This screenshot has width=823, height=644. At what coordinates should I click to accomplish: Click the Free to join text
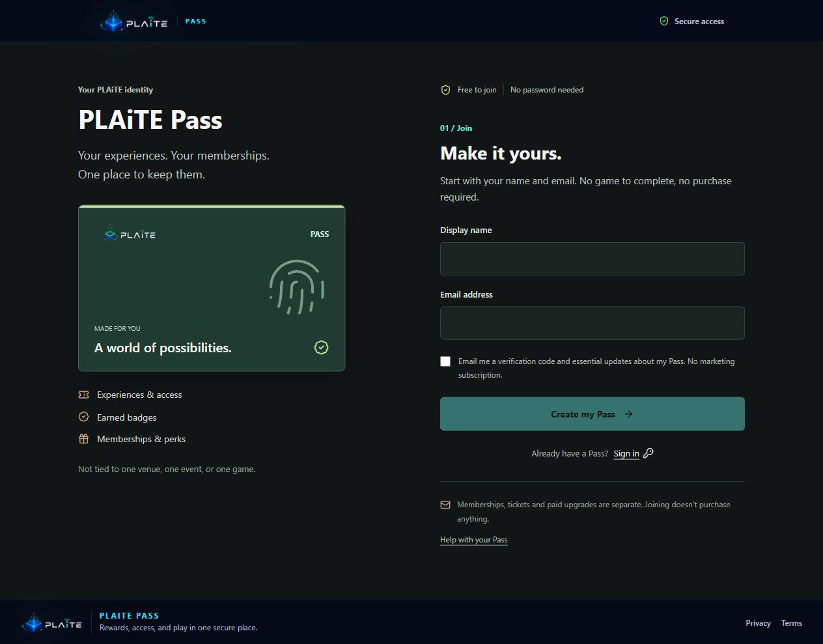click(x=477, y=90)
